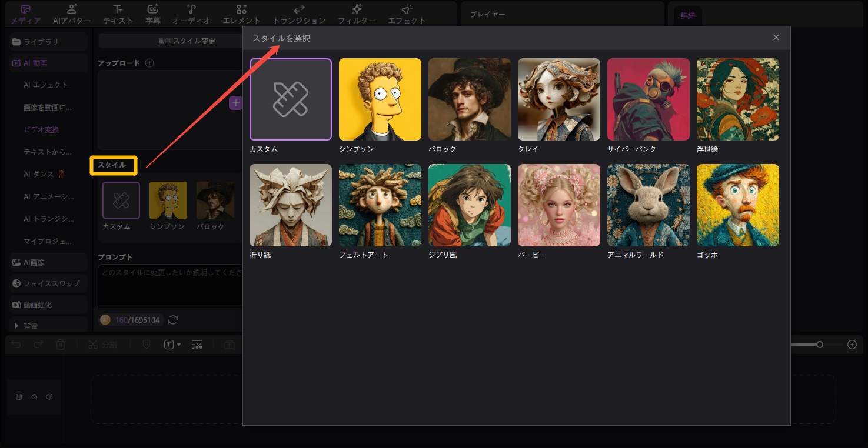
Task: Toggle the track mute speaker icon
Action: pyautogui.click(x=49, y=397)
